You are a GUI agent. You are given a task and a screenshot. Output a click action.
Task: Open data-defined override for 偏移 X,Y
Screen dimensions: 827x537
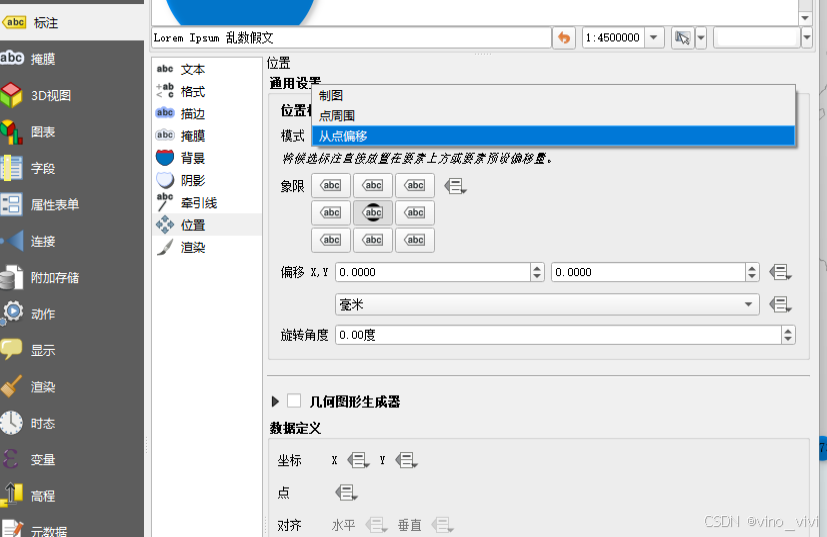point(780,272)
